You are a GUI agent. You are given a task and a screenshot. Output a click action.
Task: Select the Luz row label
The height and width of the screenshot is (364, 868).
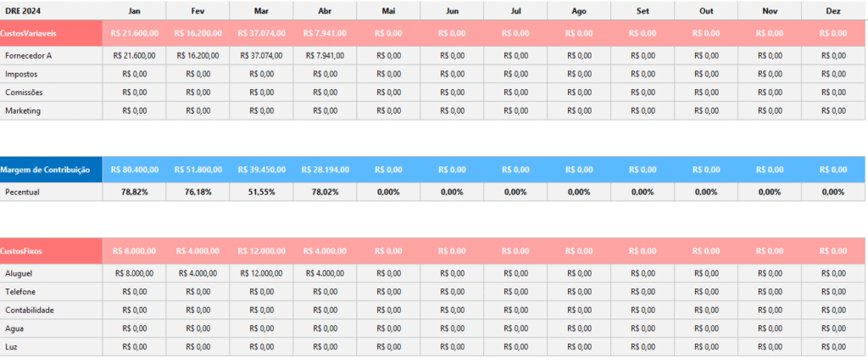pyautogui.click(x=12, y=346)
